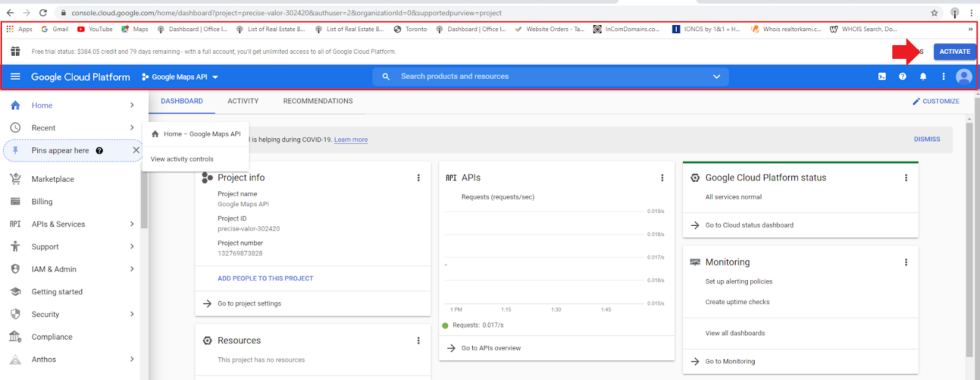980x380 pixels.
Task: Open the help question mark icon
Action: (x=902, y=76)
